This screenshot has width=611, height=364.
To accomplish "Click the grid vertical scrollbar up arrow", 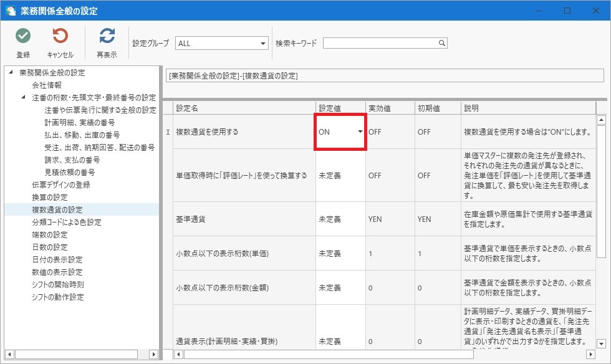I will pos(601,120).
